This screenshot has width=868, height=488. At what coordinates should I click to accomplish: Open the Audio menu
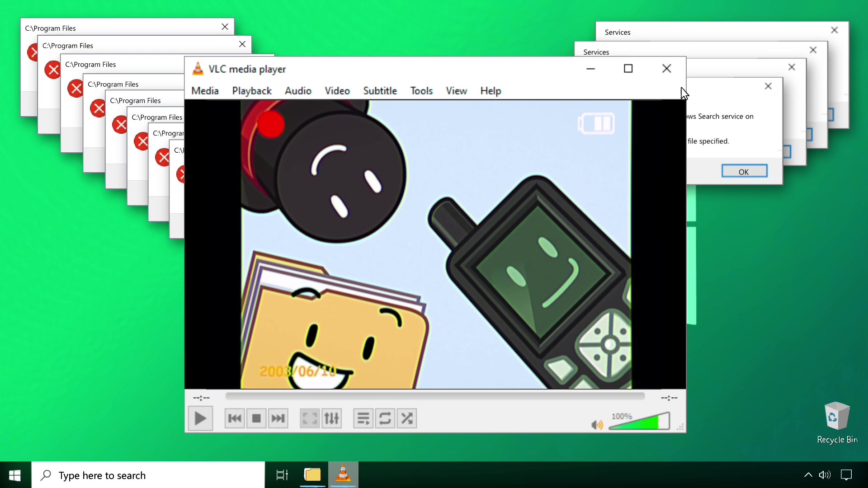point(298,91)
